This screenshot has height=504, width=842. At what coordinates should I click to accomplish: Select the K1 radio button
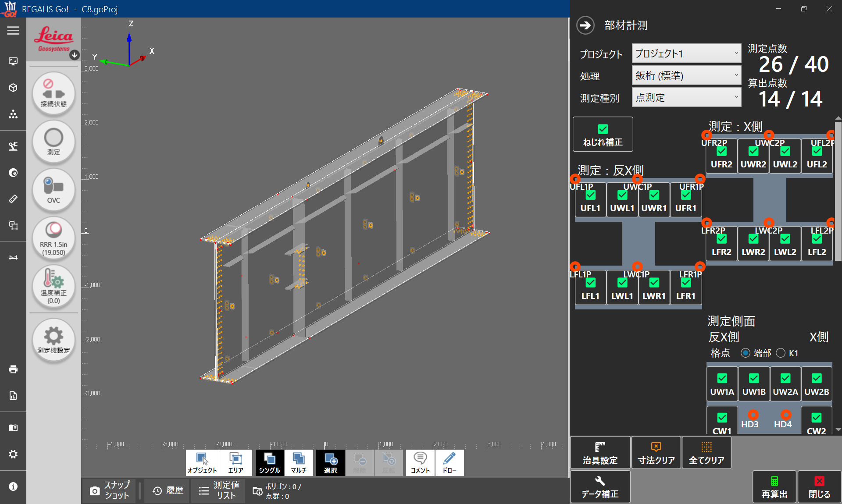[781, 353]
